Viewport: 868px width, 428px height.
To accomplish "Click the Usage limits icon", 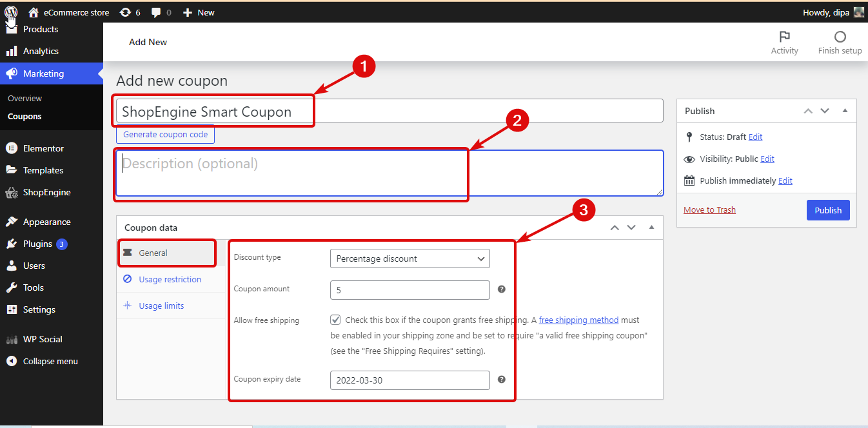I will [x=127, y=306].
